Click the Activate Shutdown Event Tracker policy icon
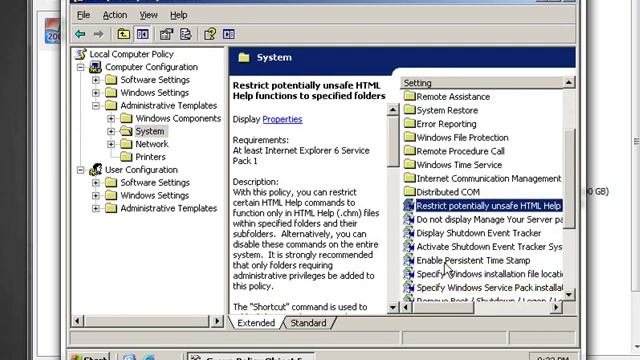The height and width of the screenshot is (360, 640). (409, 247)
